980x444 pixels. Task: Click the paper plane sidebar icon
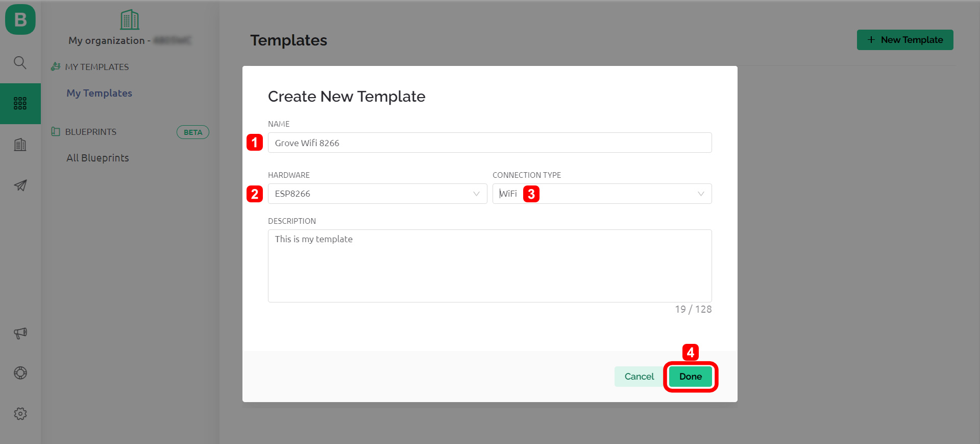(20, 185)
